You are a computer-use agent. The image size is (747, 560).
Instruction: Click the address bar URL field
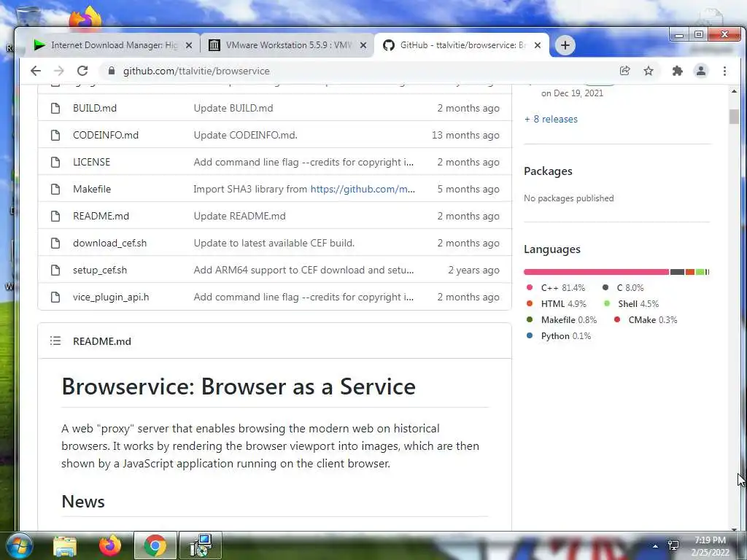coord(362,71)
